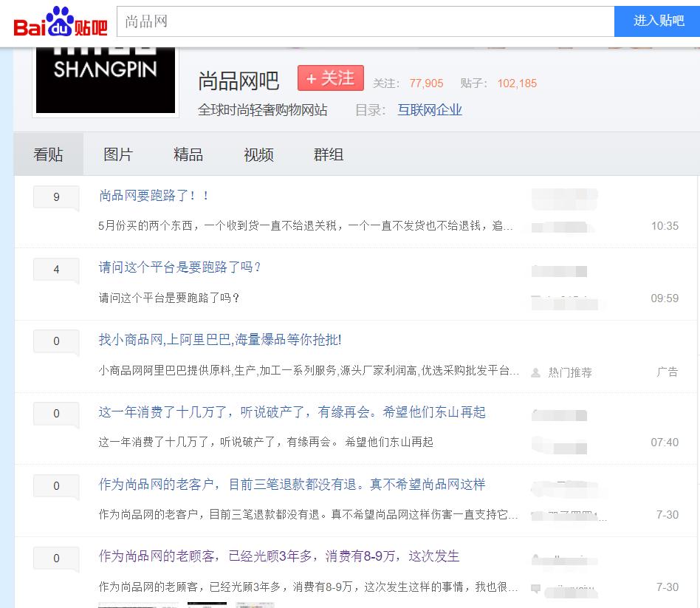The height and width of the screenshot is (608, 700).
Task: Switch to the 图片 tab
Action: pos(118,154)
